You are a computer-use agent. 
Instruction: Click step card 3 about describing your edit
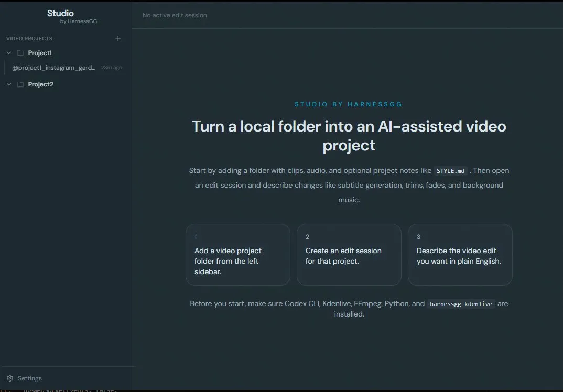pos(460,255)
